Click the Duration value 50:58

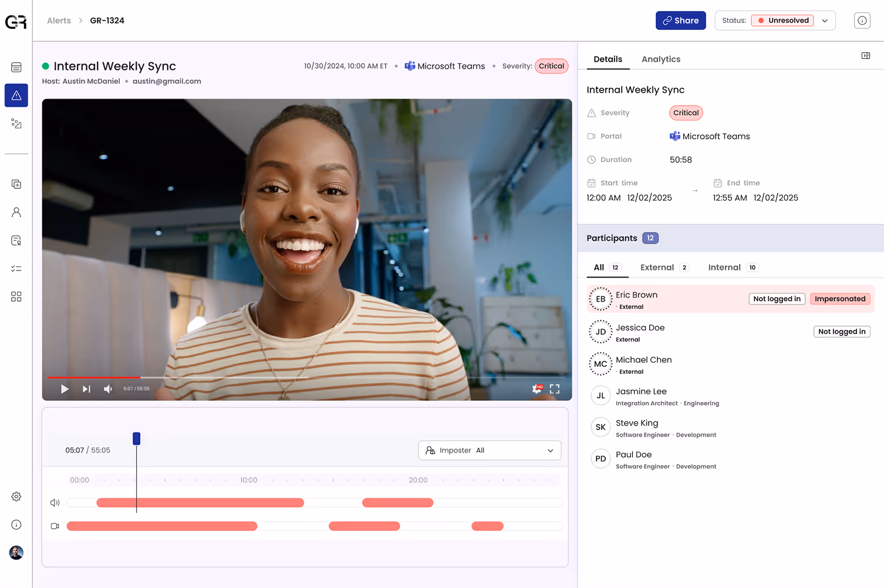tap(681, 160)
